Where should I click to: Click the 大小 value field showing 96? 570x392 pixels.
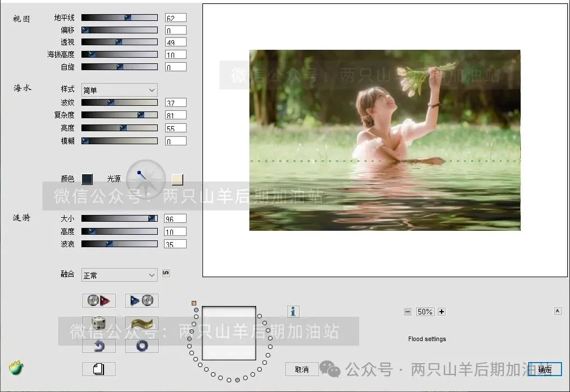click(x=175, y=218)
